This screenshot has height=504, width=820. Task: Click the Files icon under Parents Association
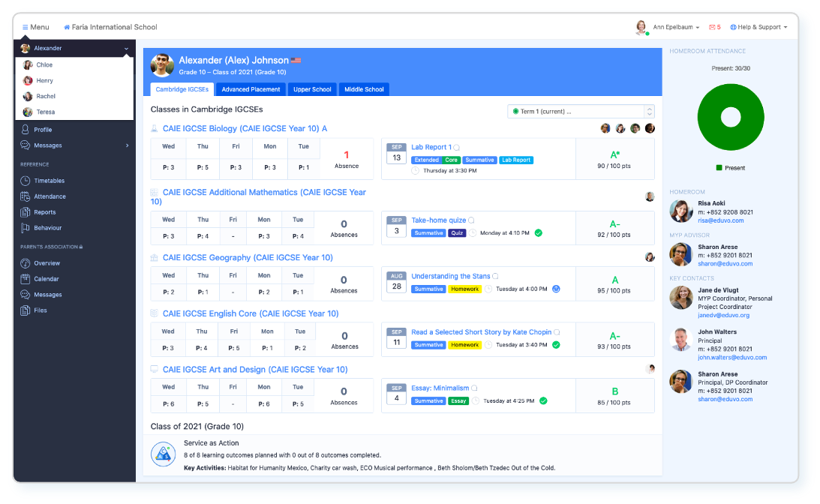(x=26, y=310)
